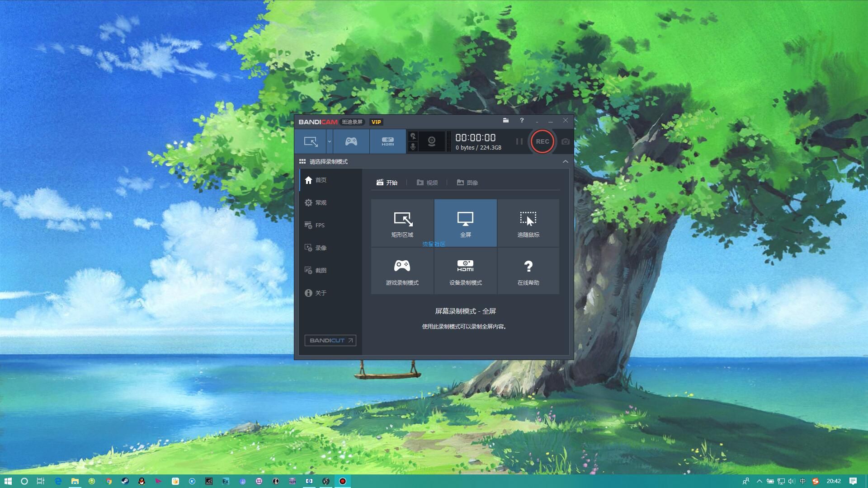Open the Fx app on taskbar
This screenshot has height=488, width=868.
click(x=226, y=481)
